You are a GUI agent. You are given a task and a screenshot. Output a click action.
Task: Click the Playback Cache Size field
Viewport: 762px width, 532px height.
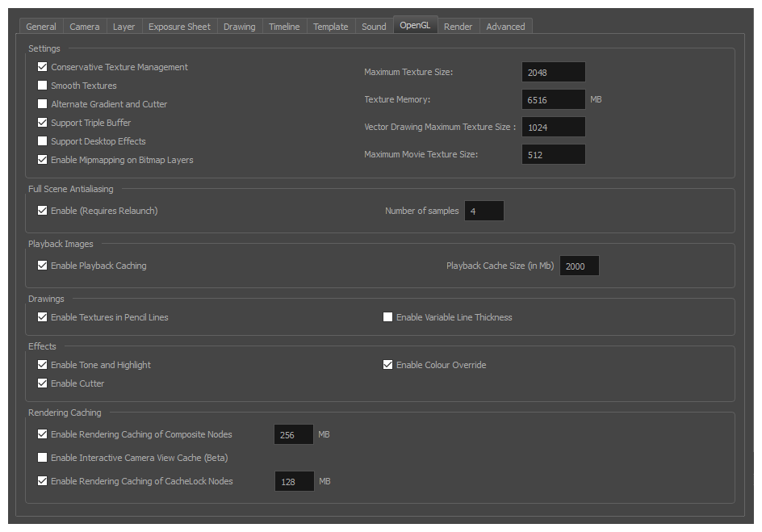pos(579,266)
